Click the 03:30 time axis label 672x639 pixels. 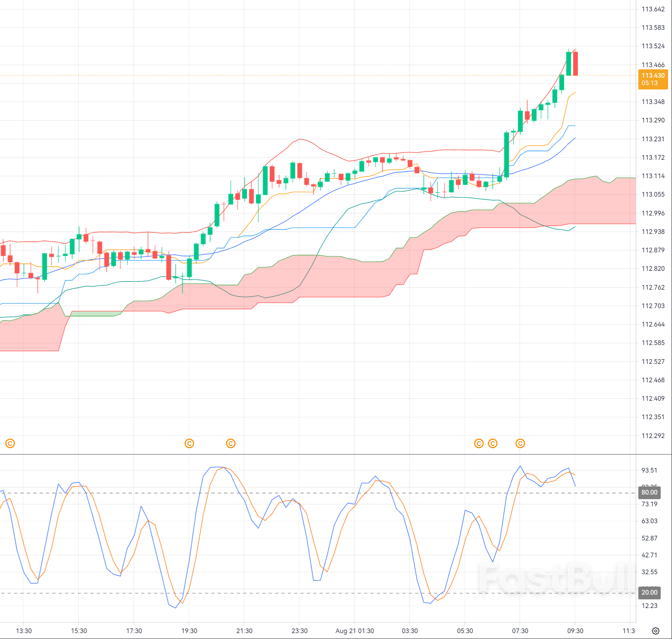tap(410, 631)
